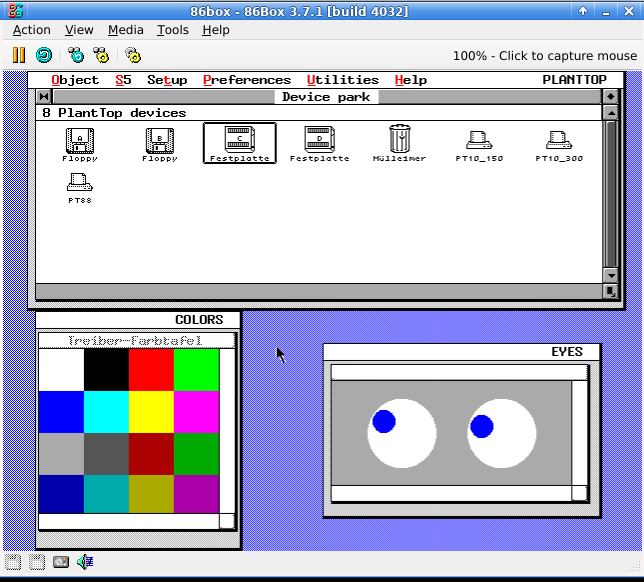Image resolution: width=644 pixels, height=582 pixels.
Task: Pick the dark gray color swatch
Action: 106,454
